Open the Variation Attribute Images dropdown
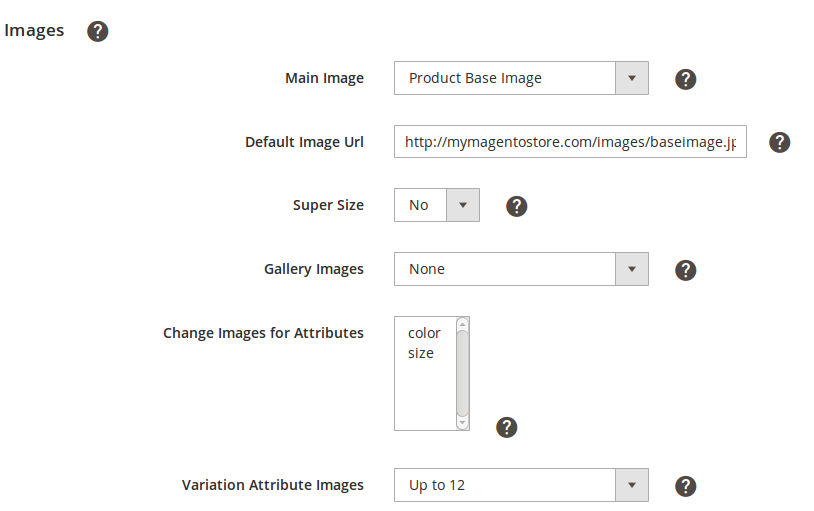The image size is (814, 511). 521,485
